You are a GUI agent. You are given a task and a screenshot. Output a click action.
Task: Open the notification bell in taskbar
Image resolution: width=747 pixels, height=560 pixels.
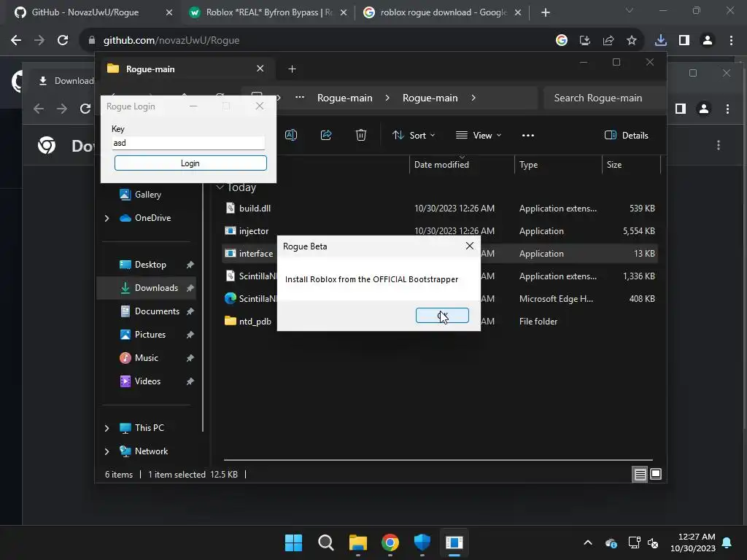point(727,542)
